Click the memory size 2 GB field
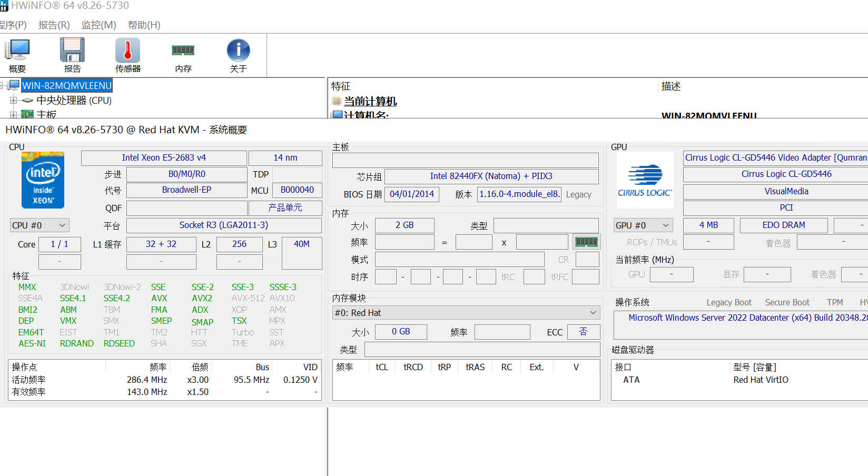The height and width of the screenshot is (476, 868). 405,225
